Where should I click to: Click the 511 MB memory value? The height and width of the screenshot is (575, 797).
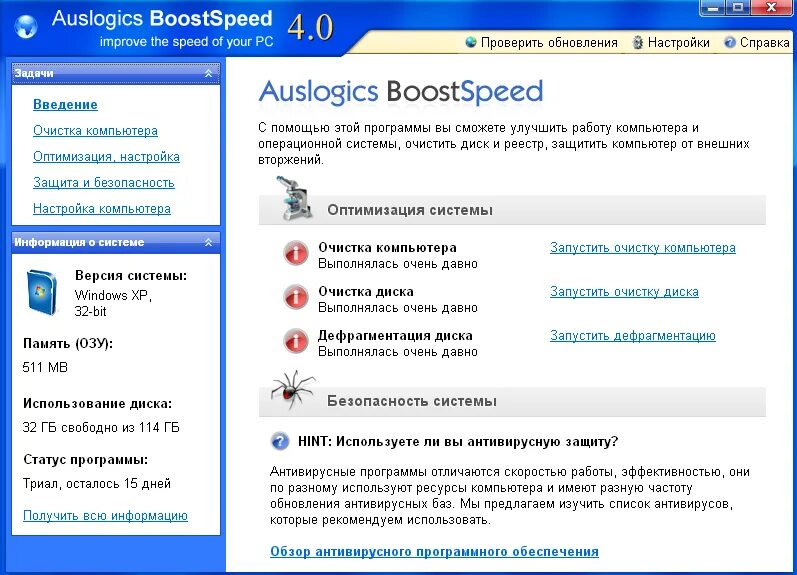[45, 367]
